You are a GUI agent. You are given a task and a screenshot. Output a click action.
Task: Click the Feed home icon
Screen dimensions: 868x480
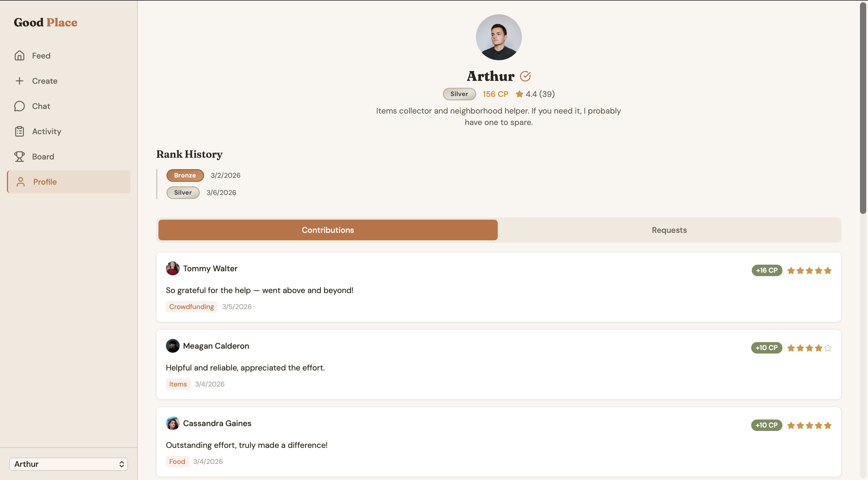coord(20,56)
